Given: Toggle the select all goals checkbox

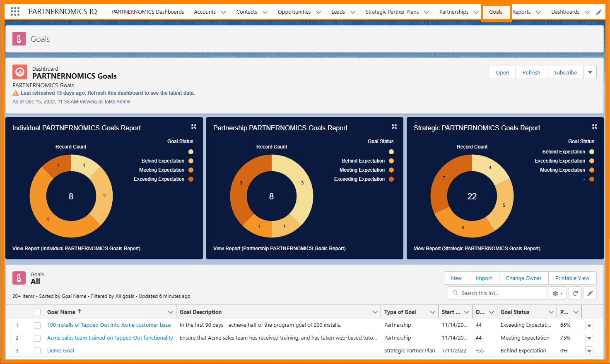Looking at the screenshot, I should tap(37, 312).
